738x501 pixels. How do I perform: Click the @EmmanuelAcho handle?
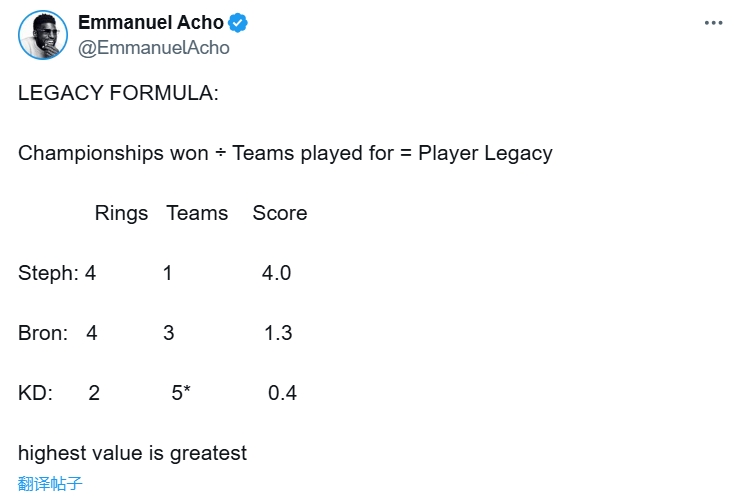[153, 47]
